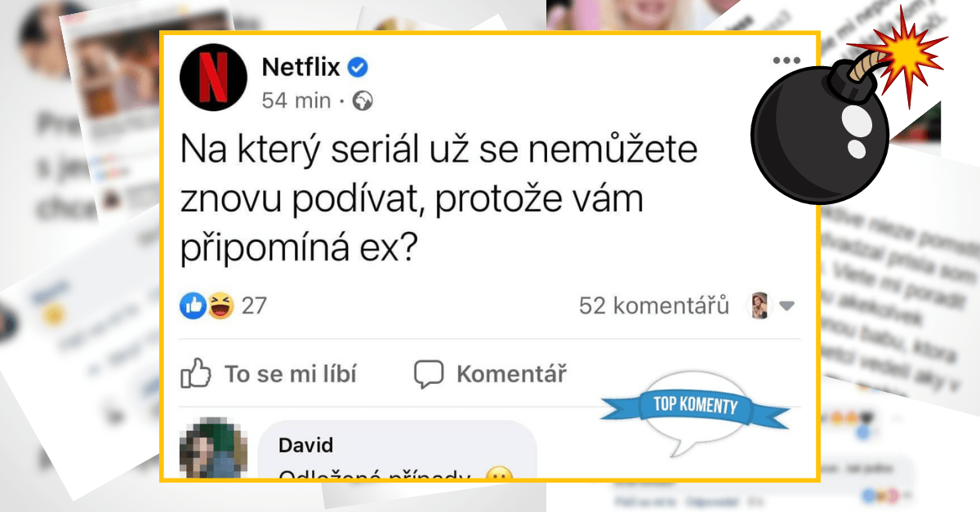Click the blue like reaction icon
The width and height of the screenshot is (980, 512).
pos(193,305)
